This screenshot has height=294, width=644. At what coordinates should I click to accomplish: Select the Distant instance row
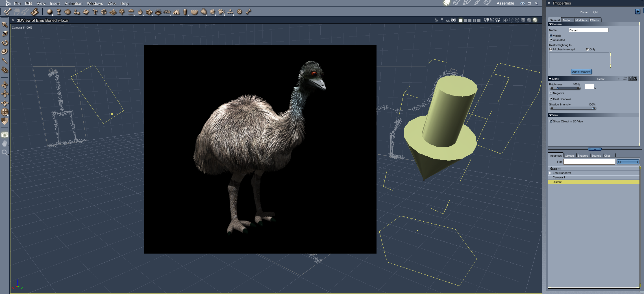click(x=594, y=182)
